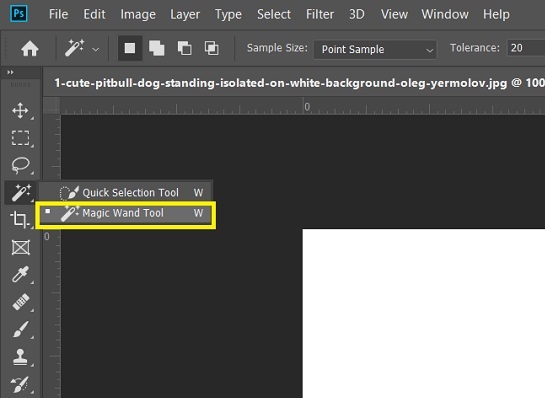Image resolution: width=545 pixels, height=398 pixels.
Task: Click the Home icon in options bar
Action: [x=30, y=49]
